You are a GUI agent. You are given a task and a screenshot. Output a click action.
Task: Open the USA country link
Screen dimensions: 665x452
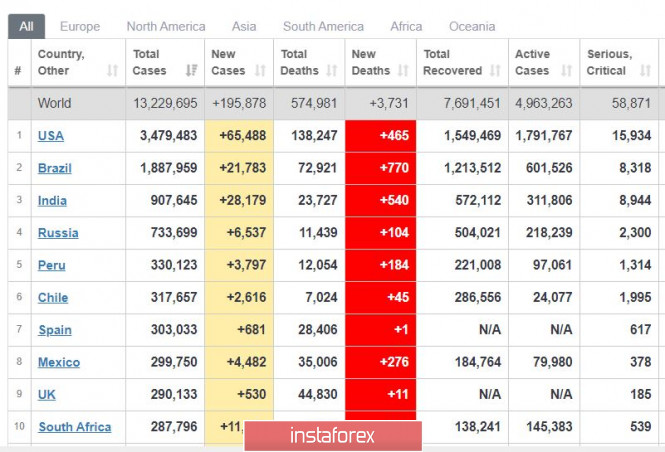point(51,136)
